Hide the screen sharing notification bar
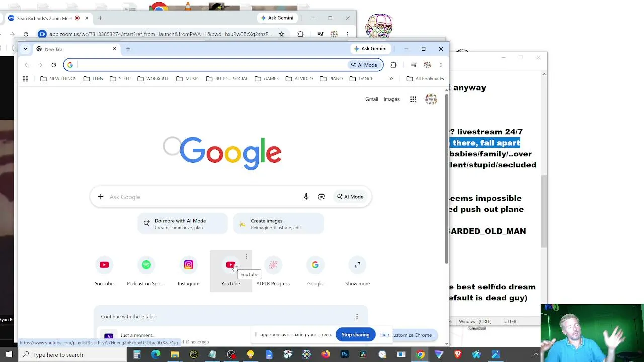Image resolution: width=644 pixels, height=362 pixels. click(384, 335)
